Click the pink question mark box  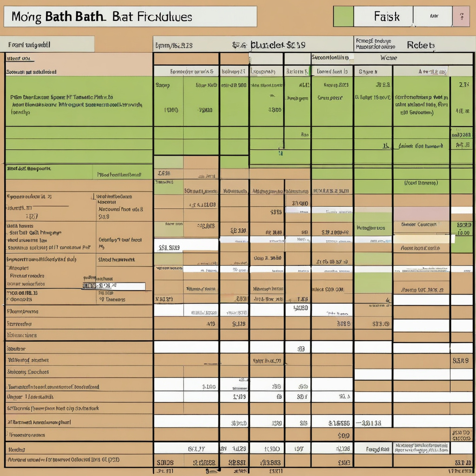point(461,16)
